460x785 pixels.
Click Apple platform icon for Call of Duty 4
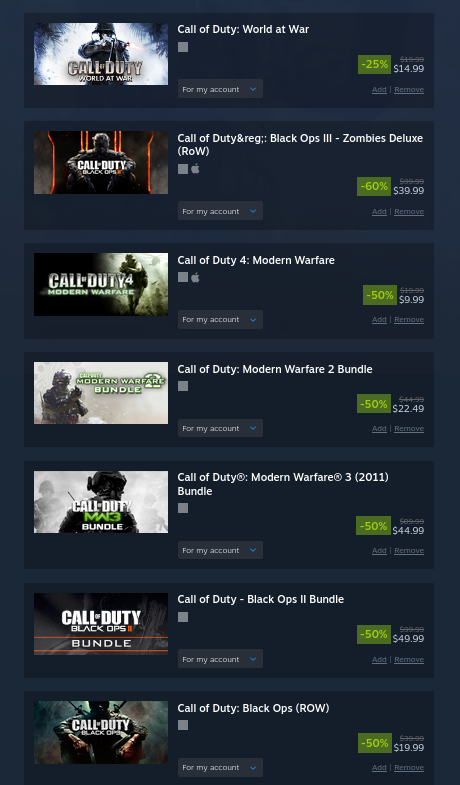click(195, 277)
